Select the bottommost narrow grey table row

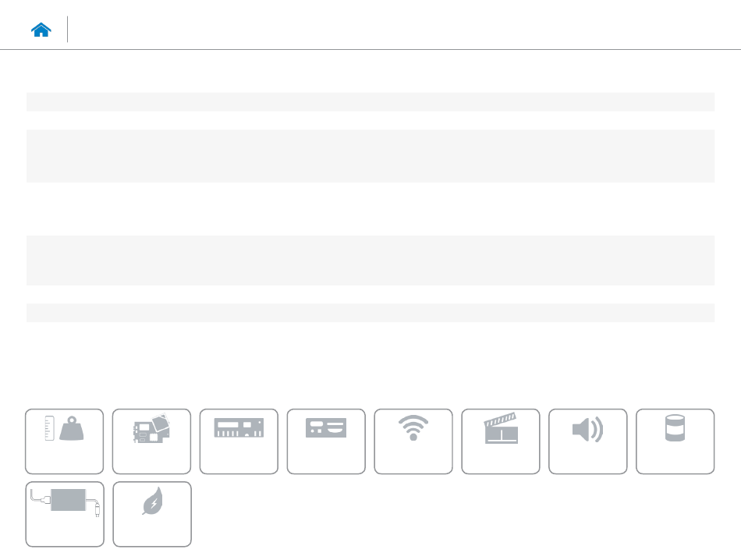tap(370, 313)
